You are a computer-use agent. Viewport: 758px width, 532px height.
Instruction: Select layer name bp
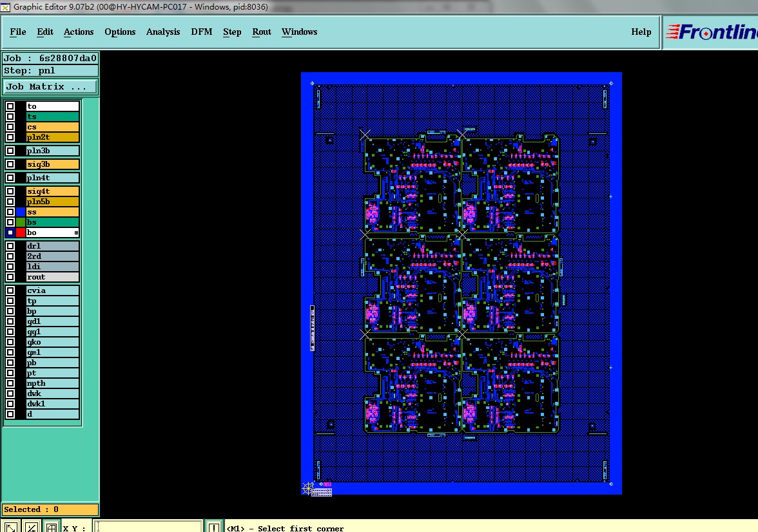[x=53, y=311]
